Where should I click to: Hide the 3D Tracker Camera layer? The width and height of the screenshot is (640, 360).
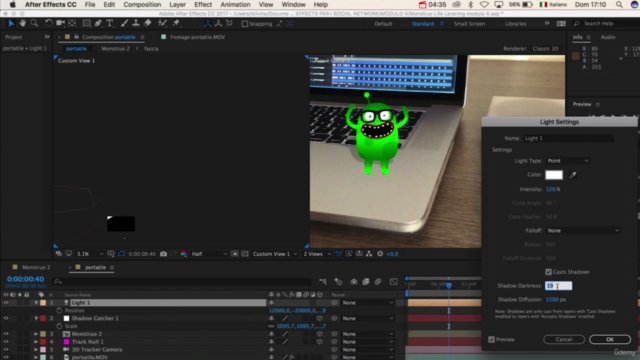click(x=6, y=349)
